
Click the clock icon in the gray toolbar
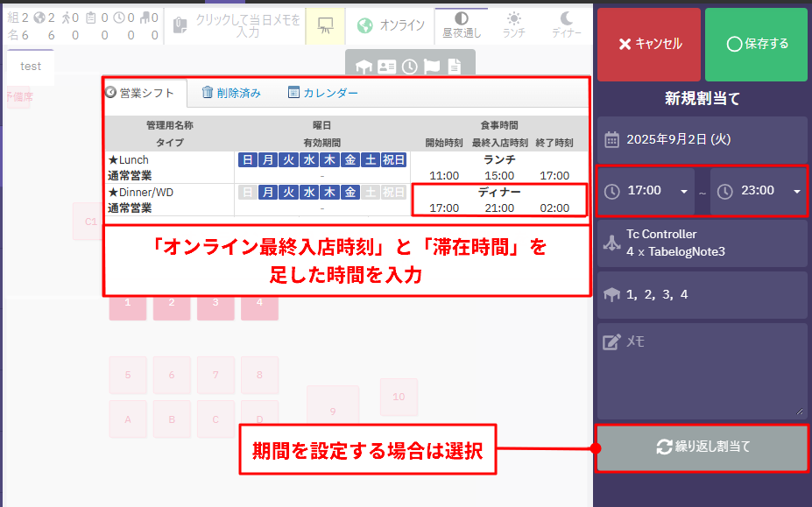409,66
